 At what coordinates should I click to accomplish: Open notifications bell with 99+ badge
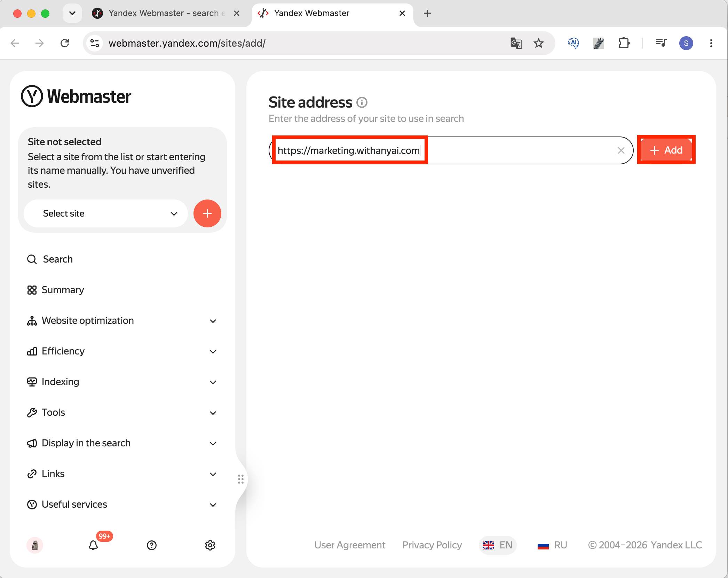pyautogui.click(x=93, y=545)
